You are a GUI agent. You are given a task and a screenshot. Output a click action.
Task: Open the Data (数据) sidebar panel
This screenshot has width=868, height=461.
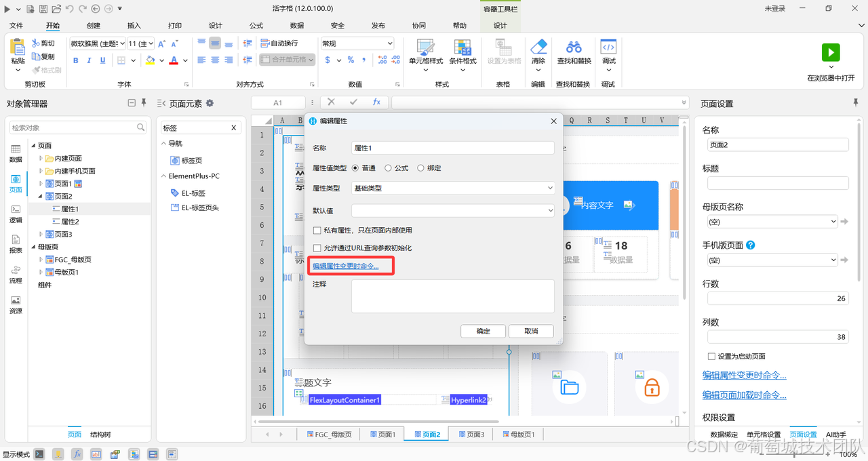pos(16,154)
